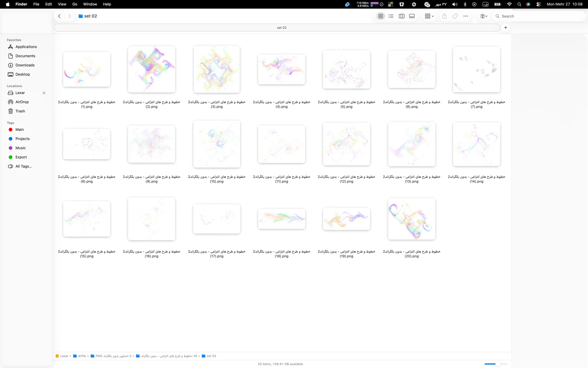588x368 pixels.
Task: Open the More actions ellipsis menu
Action: point(466,16)
